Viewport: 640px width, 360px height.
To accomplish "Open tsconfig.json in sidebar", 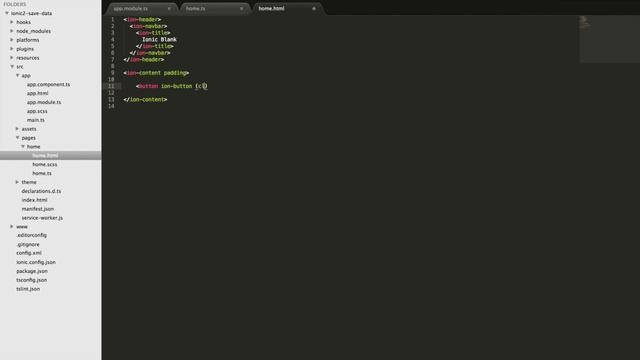I will (31, 280).
